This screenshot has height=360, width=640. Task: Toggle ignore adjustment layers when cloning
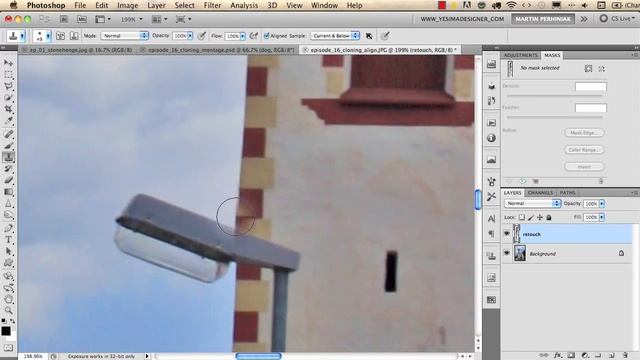click(369, 36)
